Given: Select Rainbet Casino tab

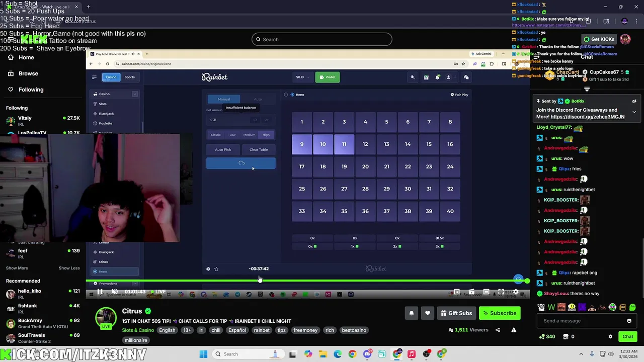Looking at the screenshot, I should tap(111, 77).
